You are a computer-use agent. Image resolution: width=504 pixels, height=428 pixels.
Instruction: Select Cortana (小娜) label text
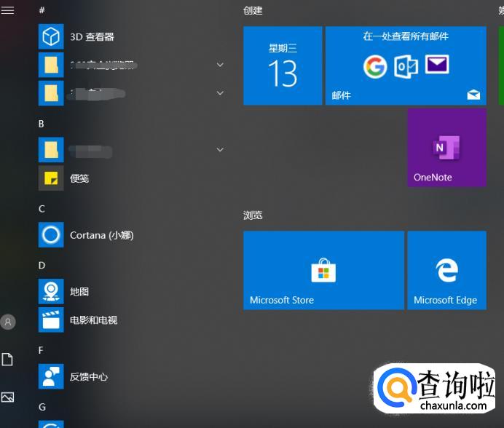pyautogui.click(x=101, y=235)
